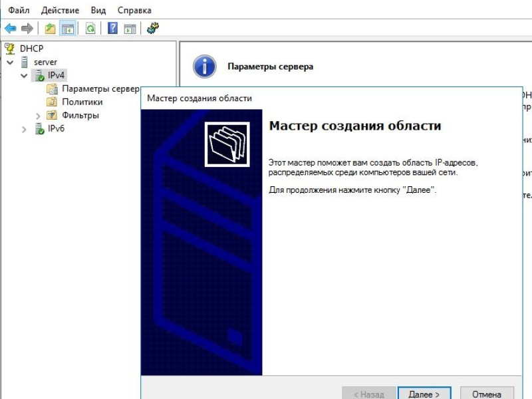Image resolution: width=532 pixels, height=399 pixels.
Task: Click the IPv6 node icon
Action: [x=40, y=129]
